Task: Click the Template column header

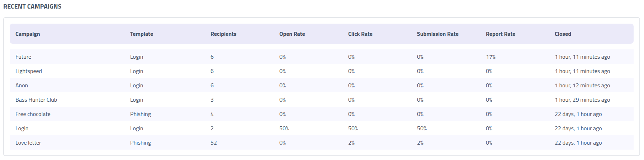Action: coord(142,34)
